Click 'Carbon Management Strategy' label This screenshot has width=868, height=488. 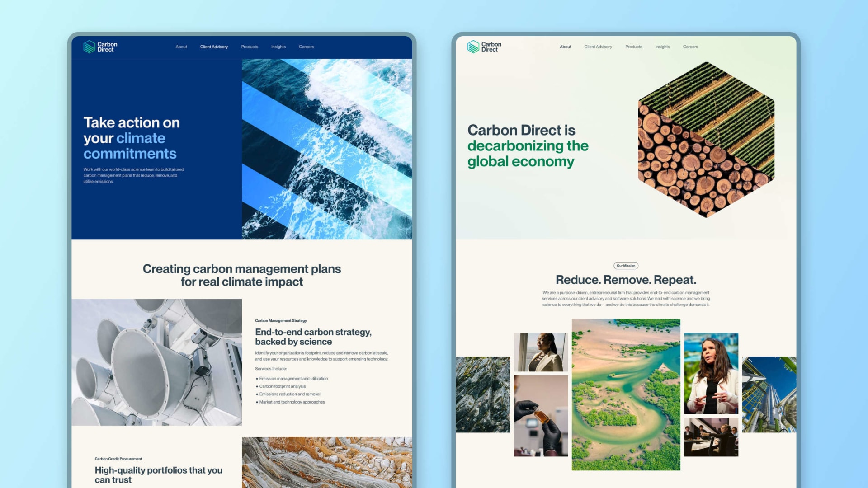(281, 321)
